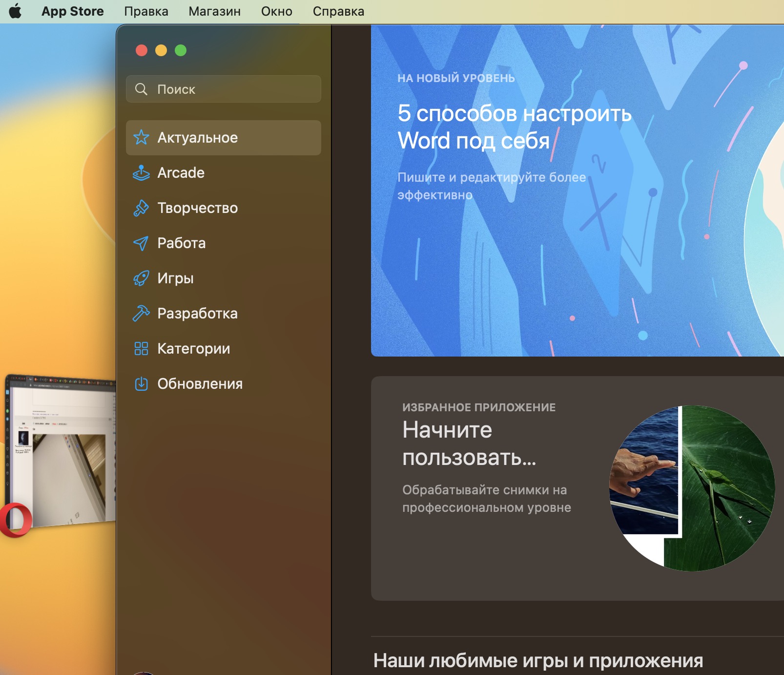Image resolution: width=784 pixels, height=675 pixels.
Task: Open the Правка menu
Action: pyautogui.click(x=146, y=11)
